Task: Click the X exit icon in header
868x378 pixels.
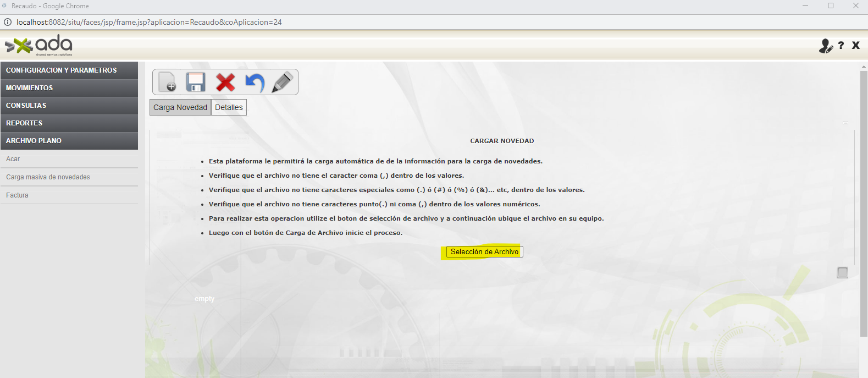Action: [855, 46]
